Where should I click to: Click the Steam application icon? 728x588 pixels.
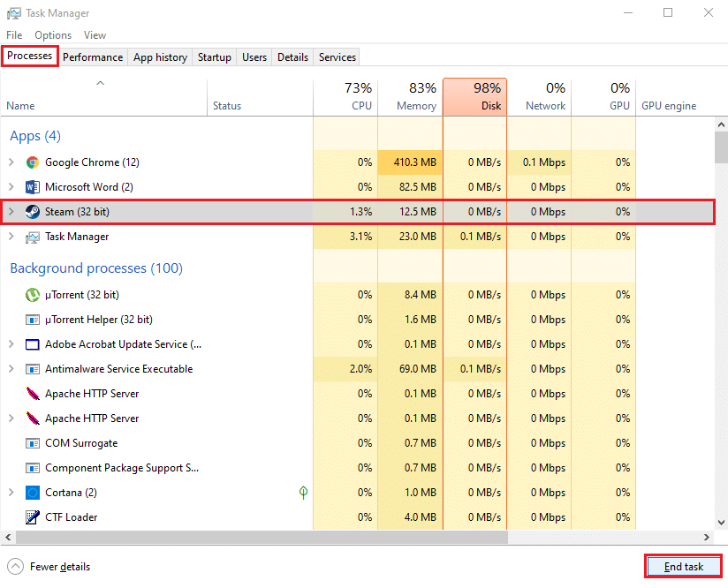coord(33,212)
